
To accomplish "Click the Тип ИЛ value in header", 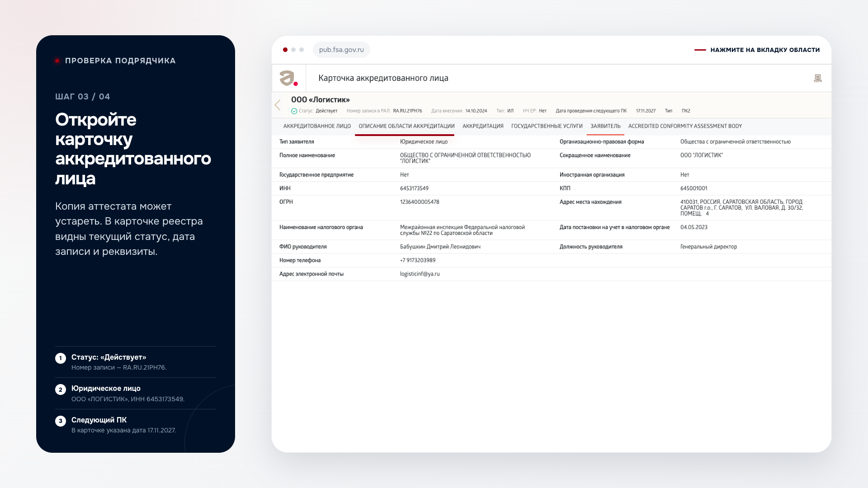I will (510, 111).
